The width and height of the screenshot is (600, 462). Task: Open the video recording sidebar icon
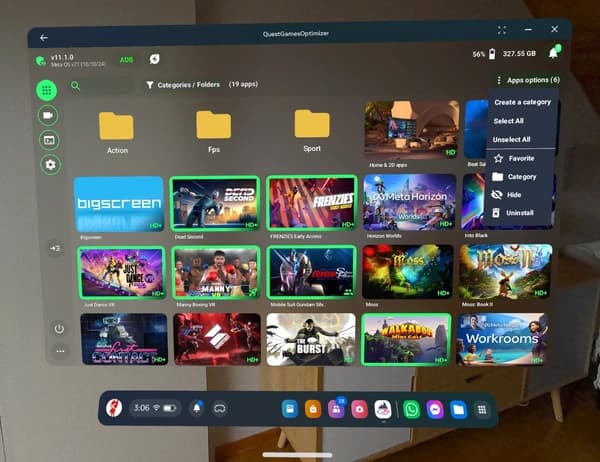pyautogui.click(x=47, y=115)
